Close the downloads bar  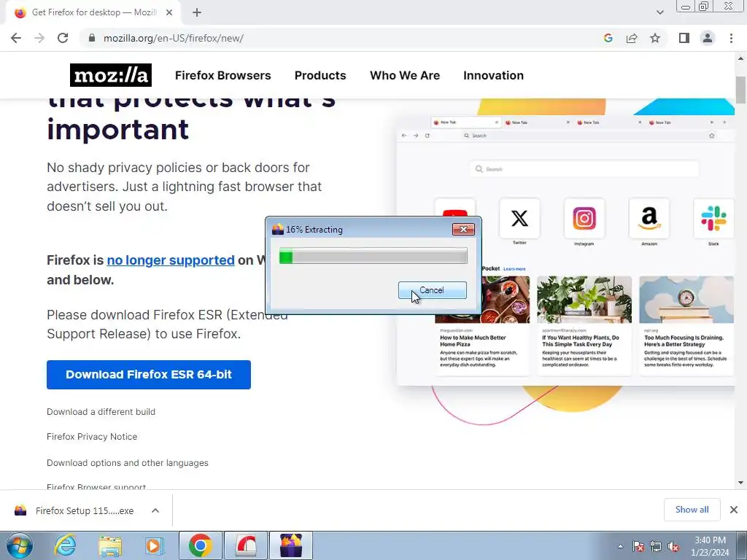(734, 510)
